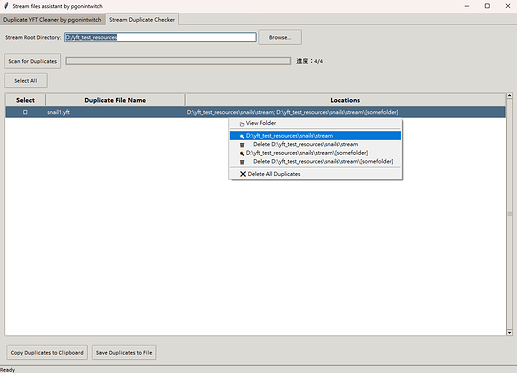The width and height of the screenshot is (517, 373).
Task: Click magnifier icon for [somefolder] path
Action: click(242, 153)
